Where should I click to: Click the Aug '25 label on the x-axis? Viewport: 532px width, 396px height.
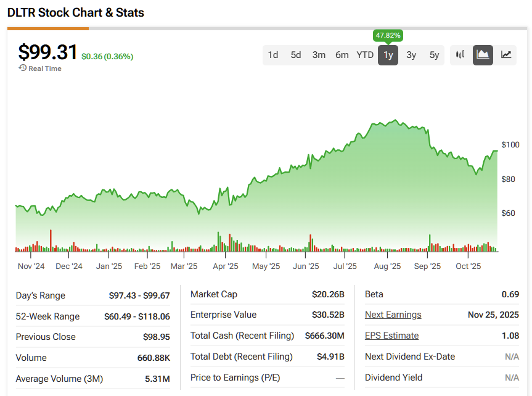pos(387,266)
